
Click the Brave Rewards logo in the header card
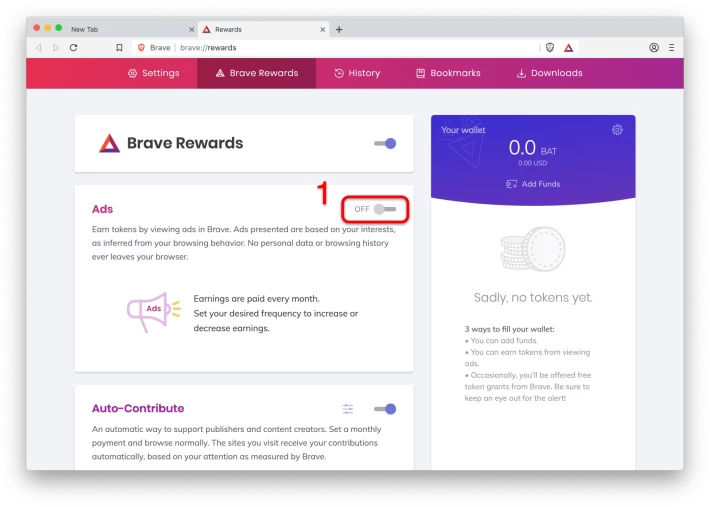click(x=110, y=143)
